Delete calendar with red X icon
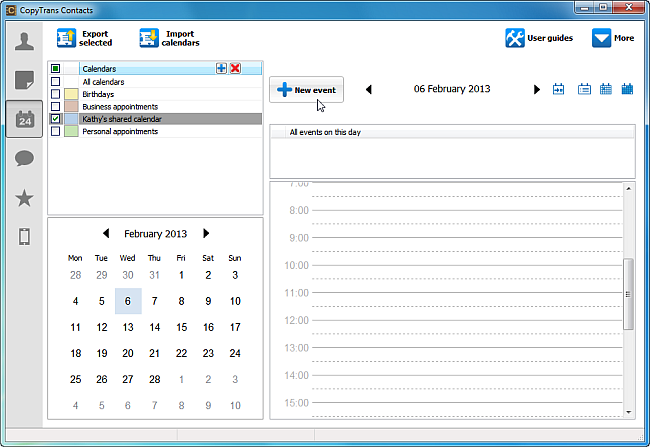This screenshot has height=447, width=650. (x=235, y=68)
